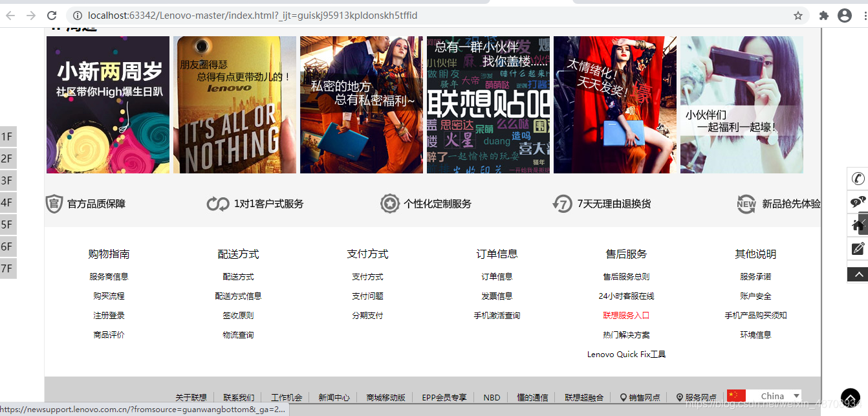Open the 手机产品购买须知 link
Viewport: 868px width, 416px height.
755,315
